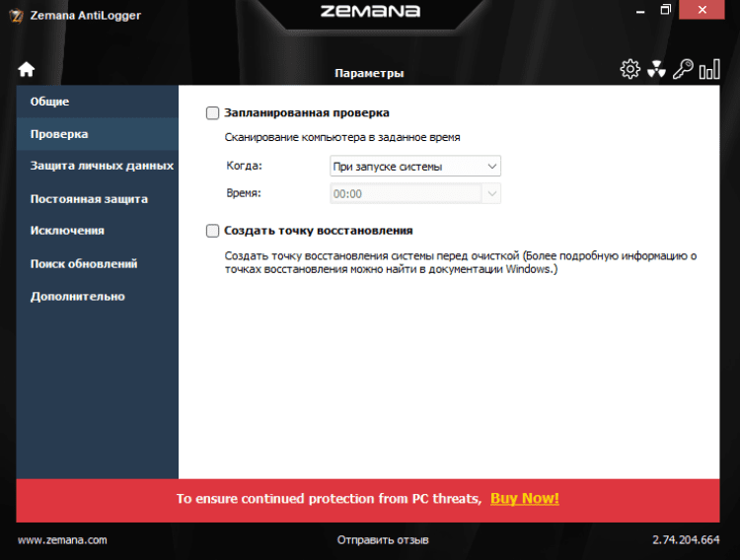This screenshot has width=740, height=560.
Task: Open the Исключения section
Action: [x=98, y=231]
